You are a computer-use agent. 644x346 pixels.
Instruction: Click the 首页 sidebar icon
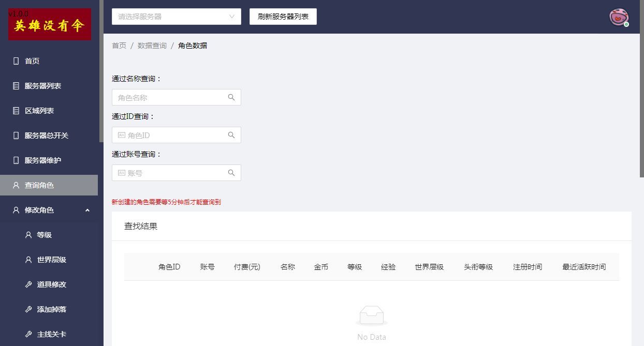[x=16, y=61]
